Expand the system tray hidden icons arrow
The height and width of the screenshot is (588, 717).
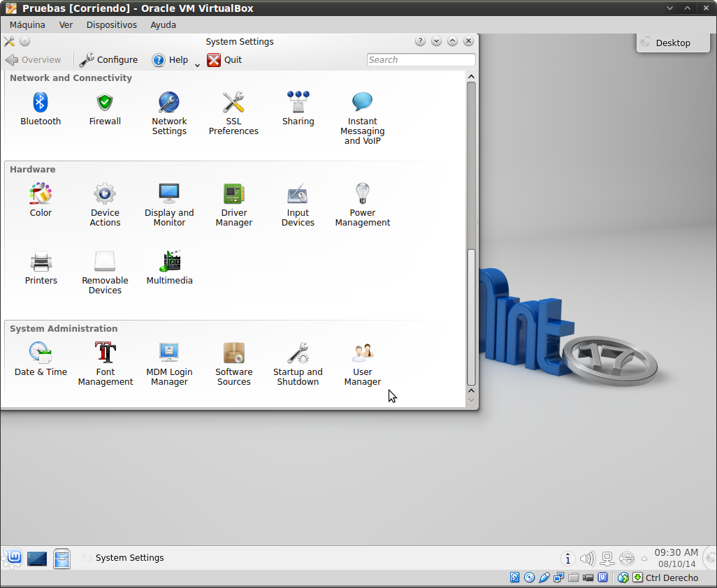644,559
